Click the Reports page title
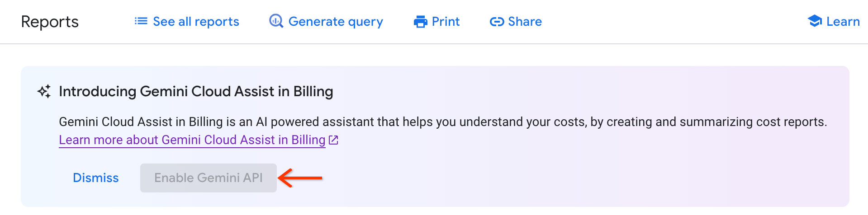This screenshot has height=215, width=868. (50, 22)
